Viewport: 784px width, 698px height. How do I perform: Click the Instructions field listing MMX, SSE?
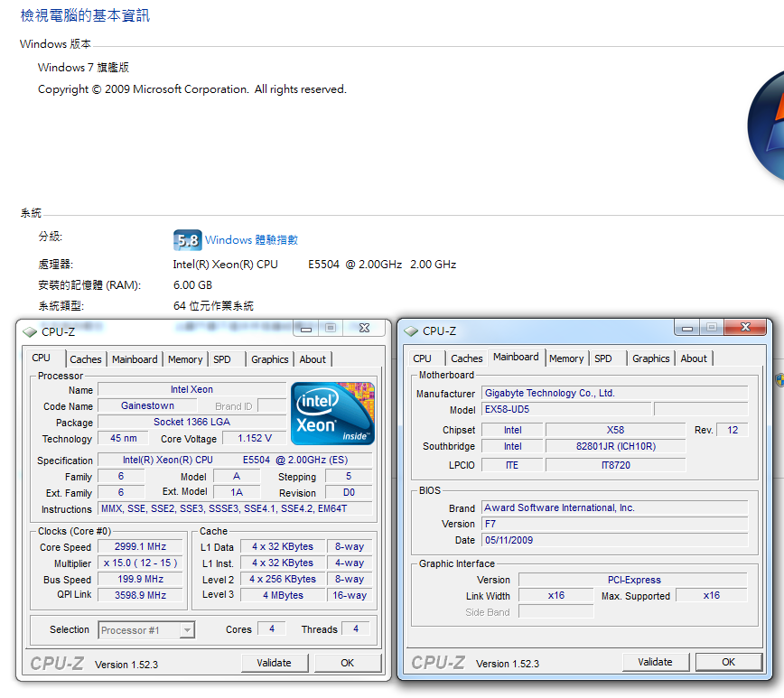tap(235, 509)
